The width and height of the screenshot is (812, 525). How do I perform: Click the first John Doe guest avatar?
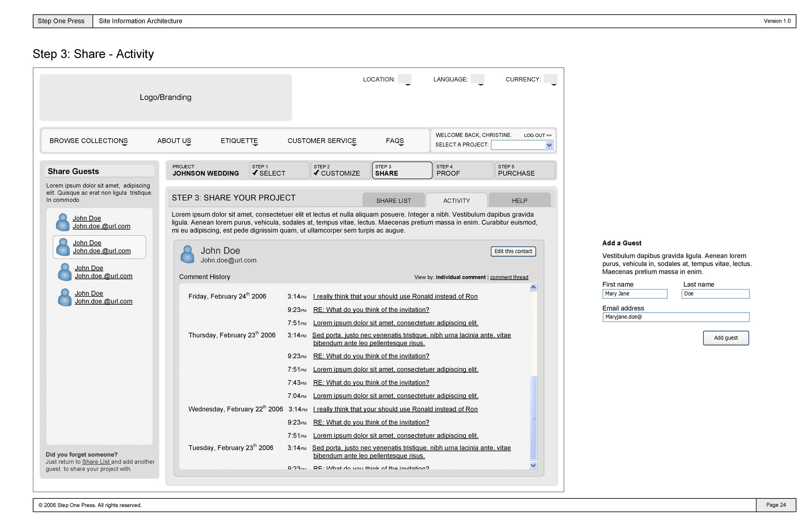coord(63,222)
